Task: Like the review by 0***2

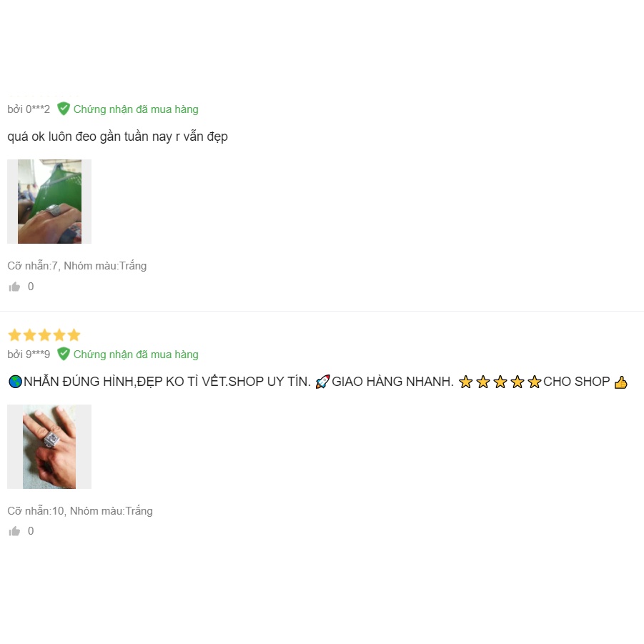Action: point(14,287)
